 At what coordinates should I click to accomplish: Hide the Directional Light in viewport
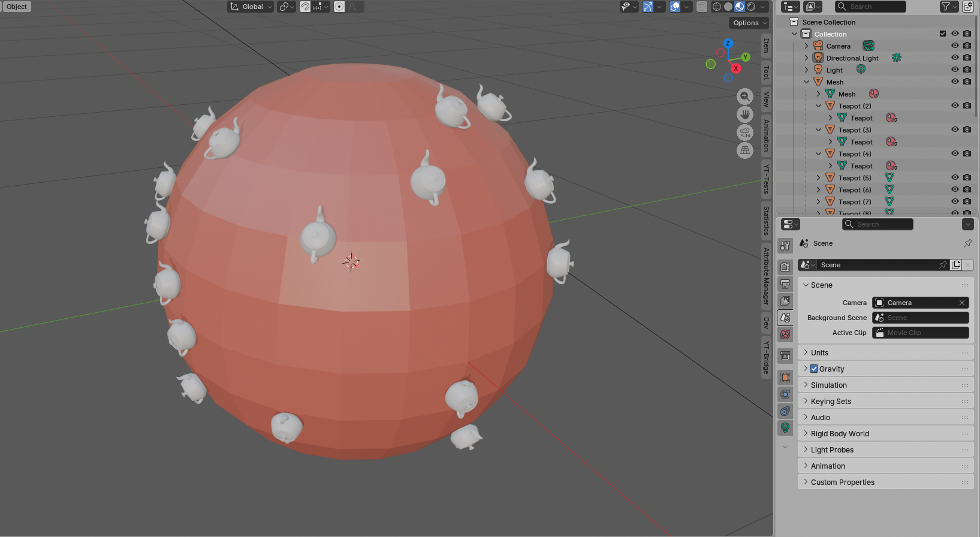click(x=955, y=58)
